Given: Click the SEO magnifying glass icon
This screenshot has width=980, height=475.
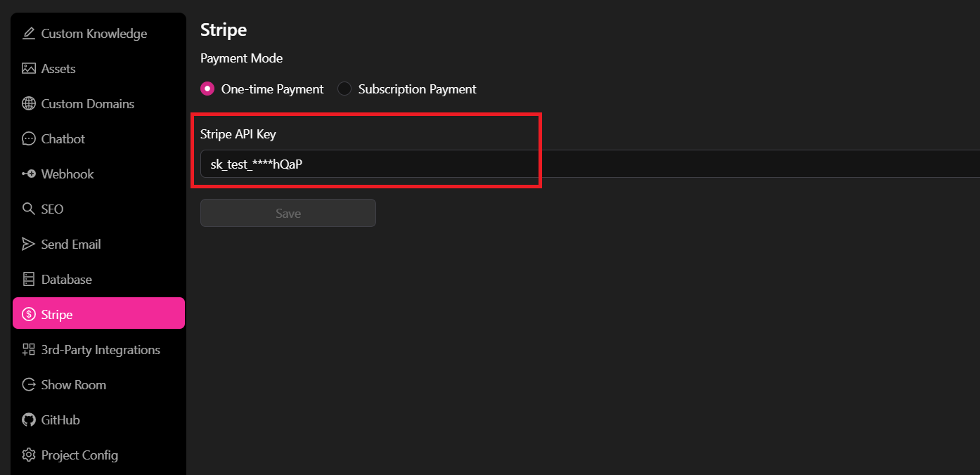Looking at the screenshot, I should (29, 209).
